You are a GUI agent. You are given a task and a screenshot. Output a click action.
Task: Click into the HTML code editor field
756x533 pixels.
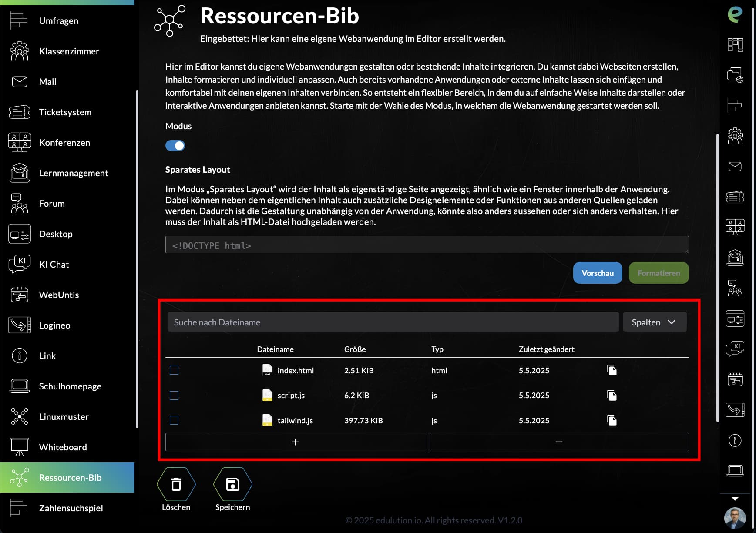pyautogui.click(x=427, y=245)
